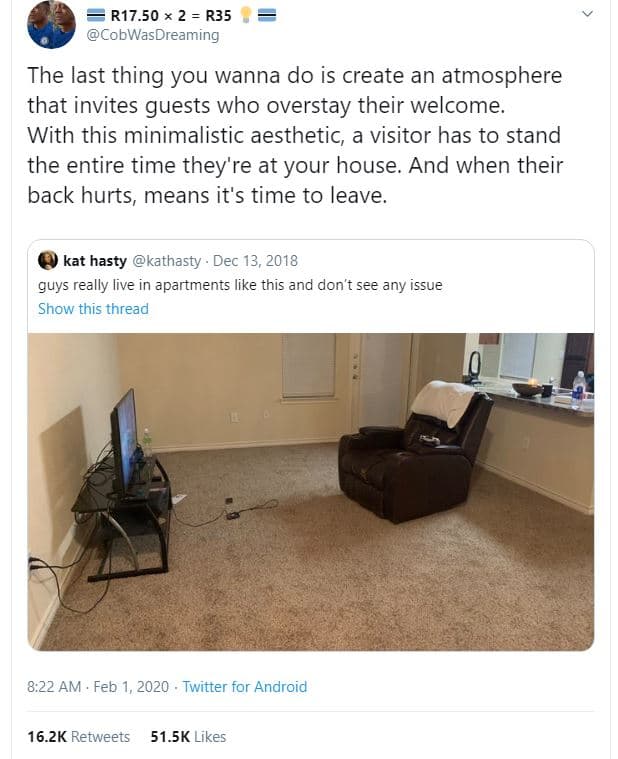Click the recliner chair in the photo
The width and height of the screenshot is (618, 759).
pos(415,453)
